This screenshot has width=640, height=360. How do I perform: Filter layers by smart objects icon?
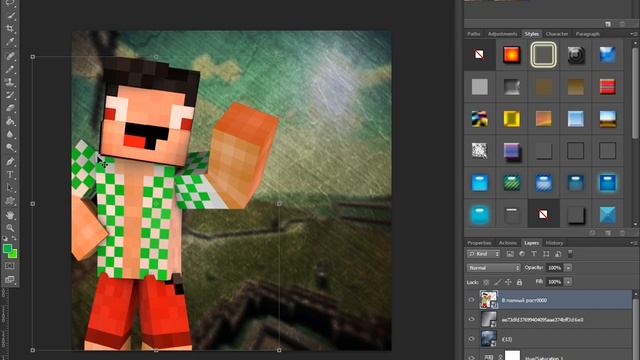pos(558,254)
